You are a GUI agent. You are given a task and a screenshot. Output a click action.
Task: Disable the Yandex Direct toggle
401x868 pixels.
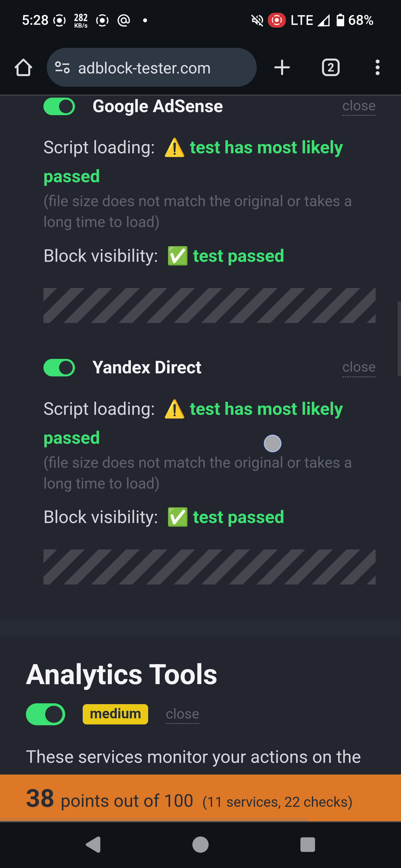(59, 368)
